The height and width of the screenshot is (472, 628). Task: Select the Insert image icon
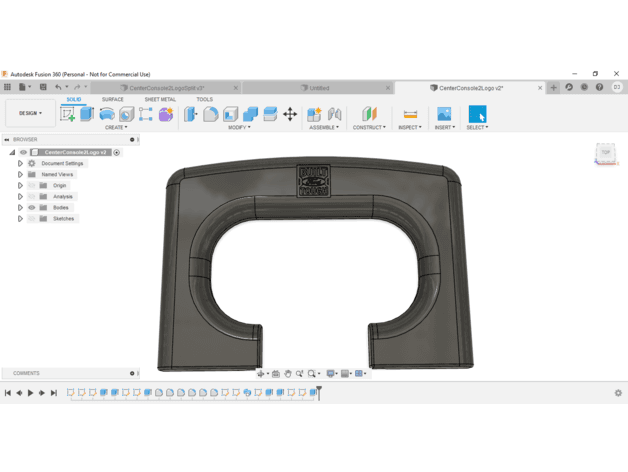click(444, 114)
